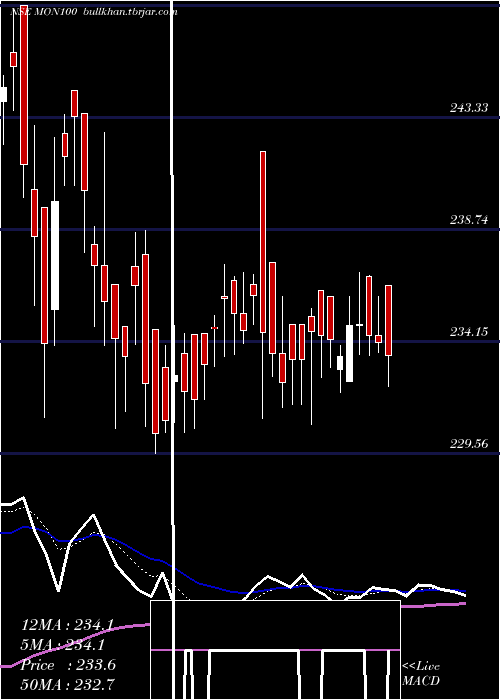Click the bullkhan.tbrjar.com source text

[131, 12]
